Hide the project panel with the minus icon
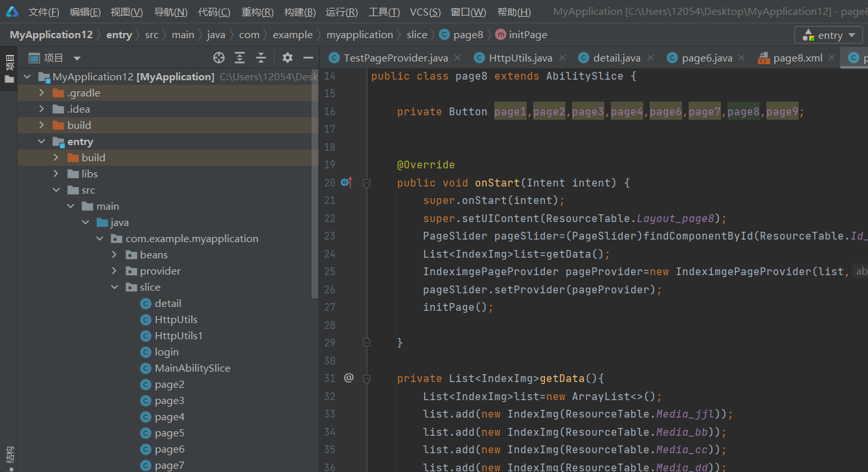Screen dimensions: 868x472 tap(308, 58)
